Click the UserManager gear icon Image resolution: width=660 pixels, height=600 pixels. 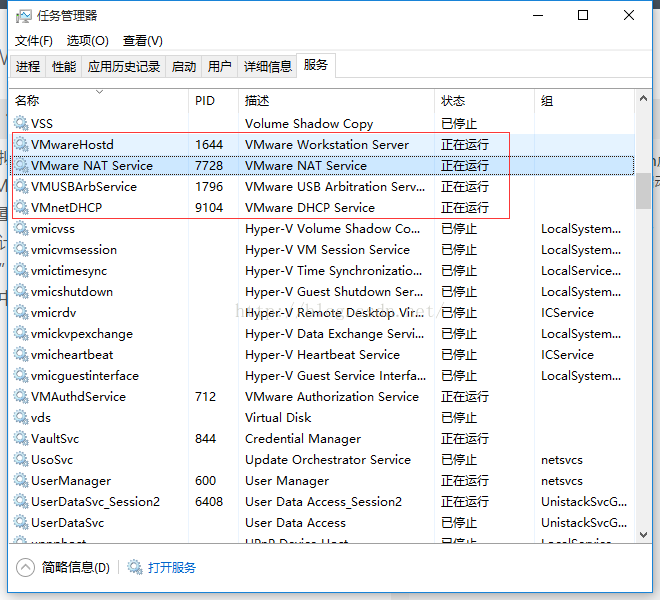pos(21,480)
